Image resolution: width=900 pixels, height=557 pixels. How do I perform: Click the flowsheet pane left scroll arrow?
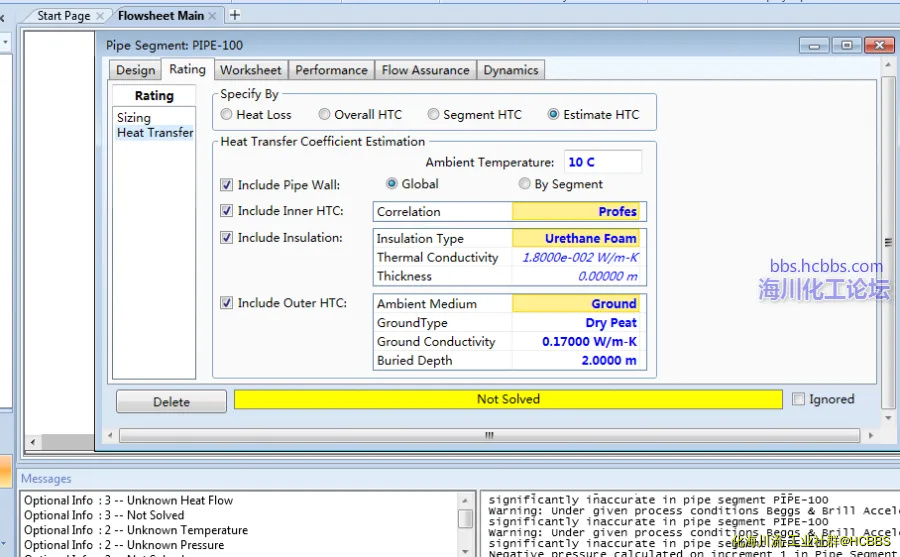pos(33,442)
